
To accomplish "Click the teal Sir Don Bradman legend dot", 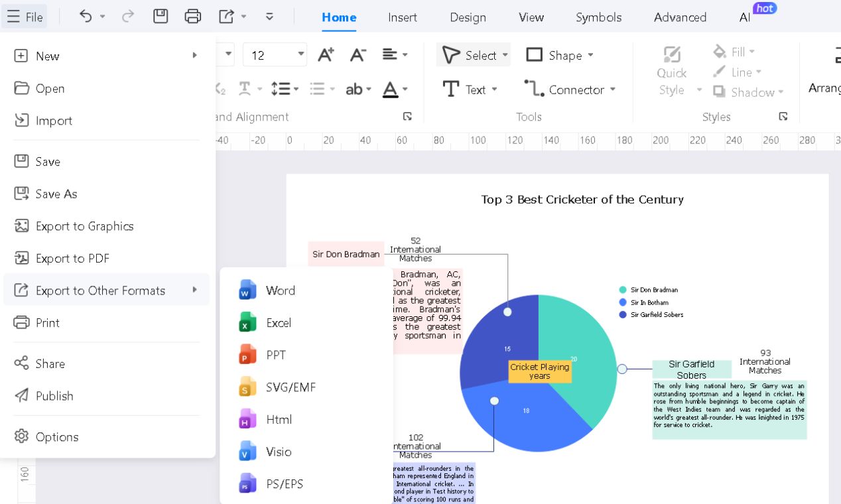I will pos(623,290).
